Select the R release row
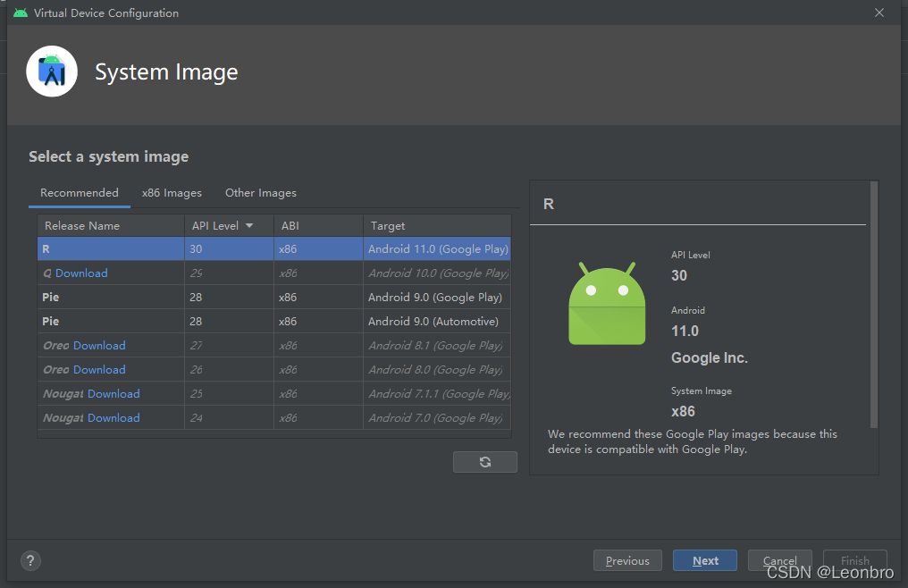908x588 pixels. [273, 248]
